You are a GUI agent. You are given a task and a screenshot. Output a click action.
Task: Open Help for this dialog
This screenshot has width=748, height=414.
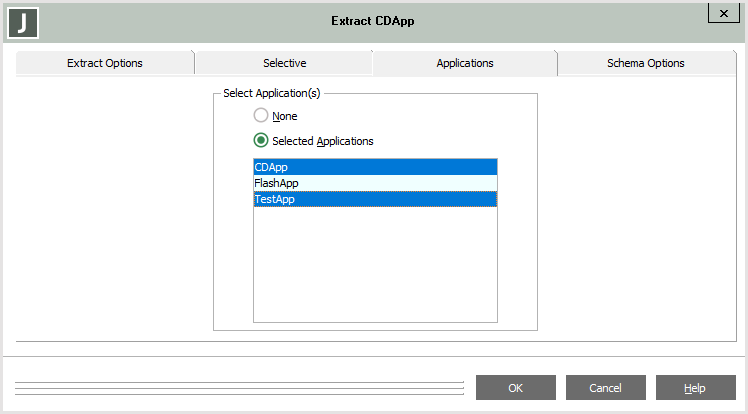(695, 388)
